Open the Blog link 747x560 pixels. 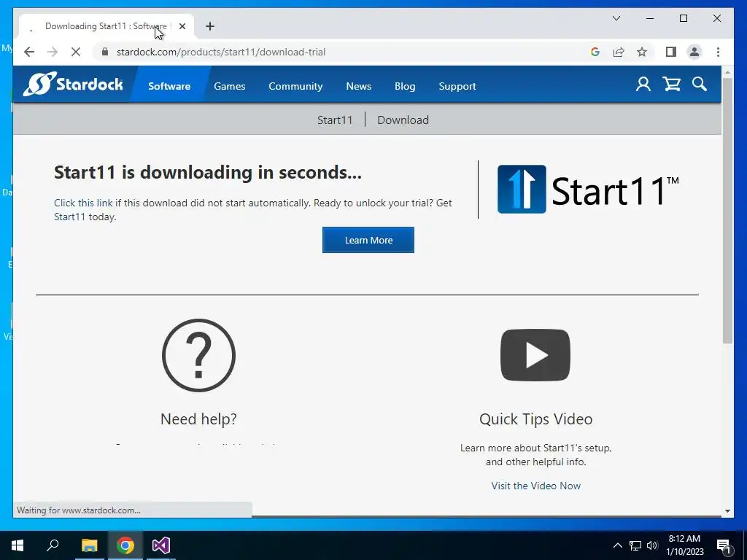[405, 86]
